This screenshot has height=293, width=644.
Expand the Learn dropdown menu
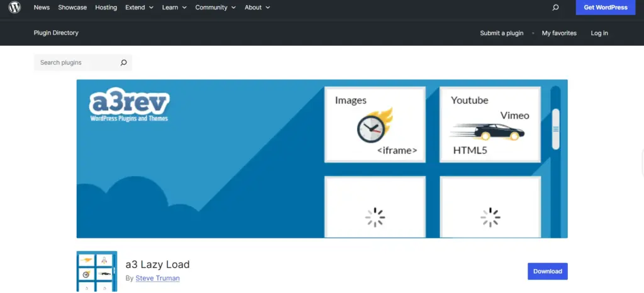pos(175,8)
